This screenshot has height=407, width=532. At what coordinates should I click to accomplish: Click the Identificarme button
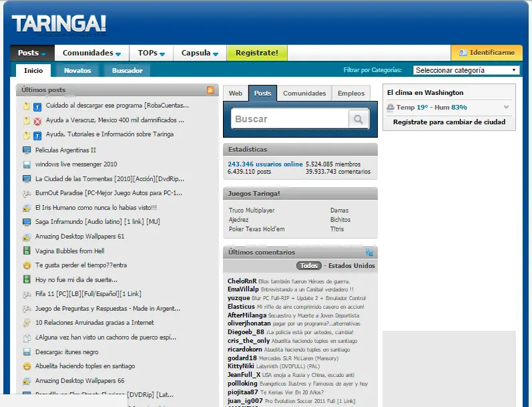(x=487, y=53)
